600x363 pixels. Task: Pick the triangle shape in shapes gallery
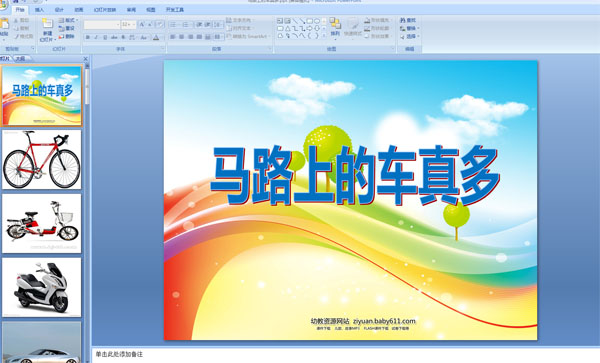tap(287, 28)
